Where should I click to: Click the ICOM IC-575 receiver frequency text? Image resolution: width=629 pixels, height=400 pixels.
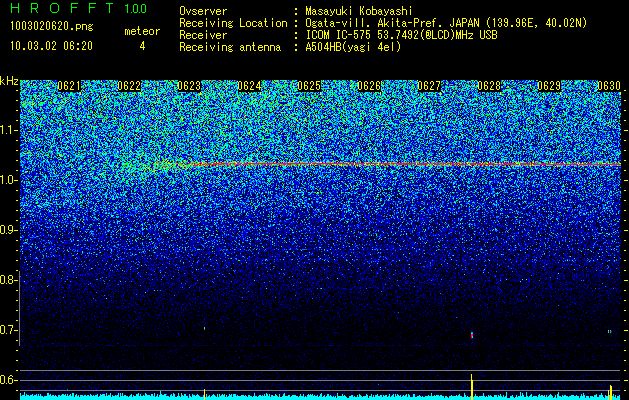[x=401, y=35]
